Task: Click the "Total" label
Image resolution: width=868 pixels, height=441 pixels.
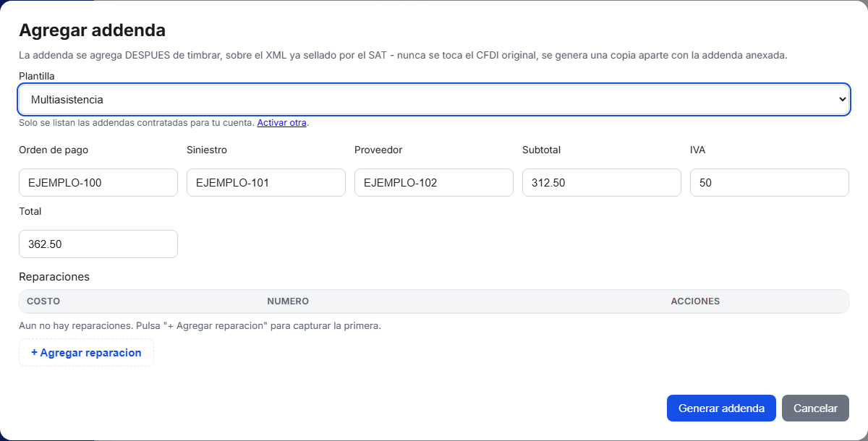Action: 30,212
